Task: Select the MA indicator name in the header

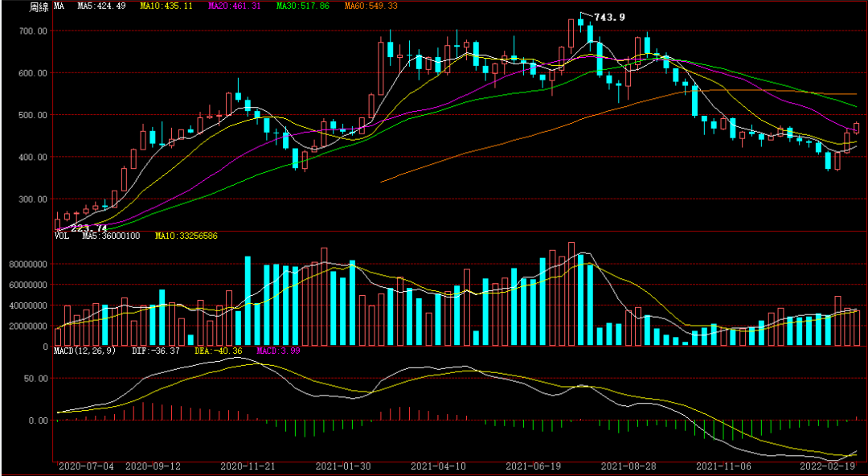Action: 58,6
